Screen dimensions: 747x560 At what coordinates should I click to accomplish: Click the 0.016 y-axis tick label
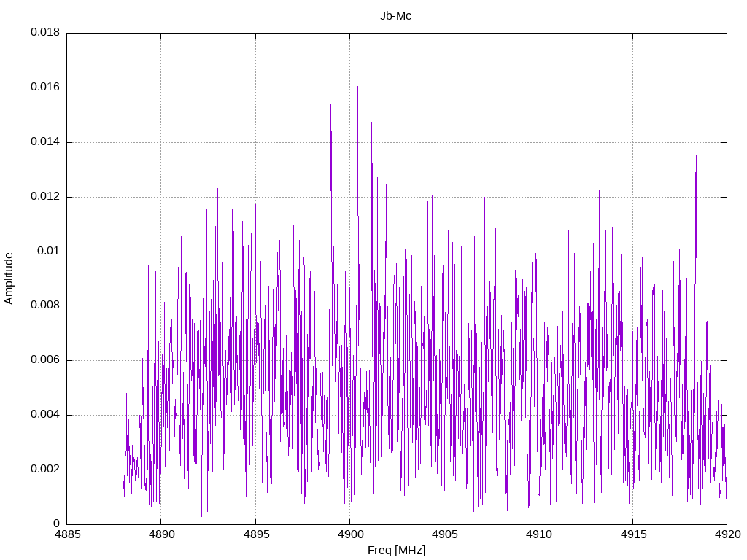click(x=45, y=87)
